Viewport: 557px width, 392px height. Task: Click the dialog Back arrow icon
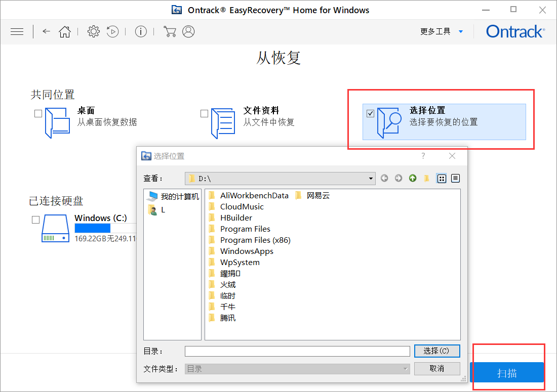384,178
